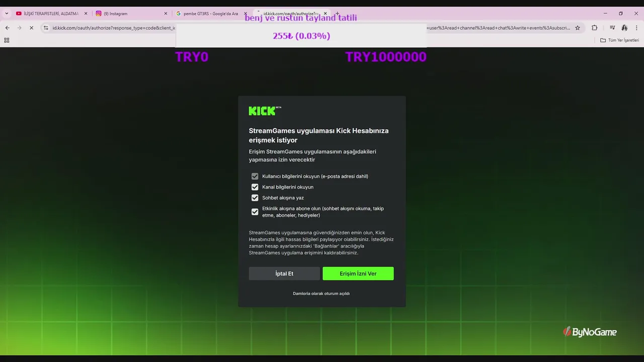
Task: Click the green 'Erişim İzni Ver' button
Action: tap(358, 274)
